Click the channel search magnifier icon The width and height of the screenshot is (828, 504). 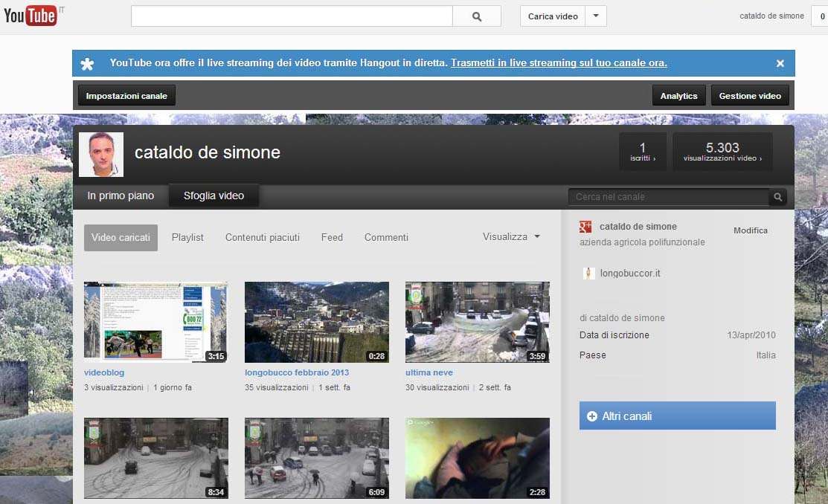(777, 197)
